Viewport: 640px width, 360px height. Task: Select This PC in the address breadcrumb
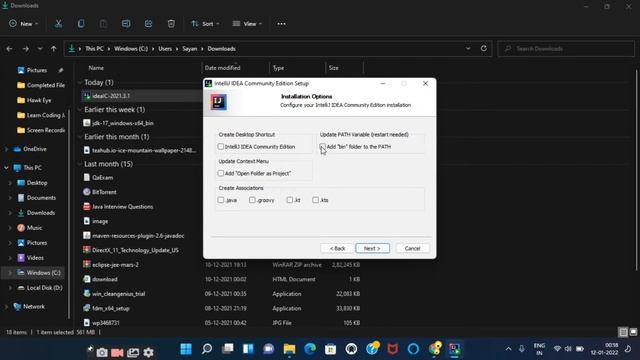pos(94,49)
